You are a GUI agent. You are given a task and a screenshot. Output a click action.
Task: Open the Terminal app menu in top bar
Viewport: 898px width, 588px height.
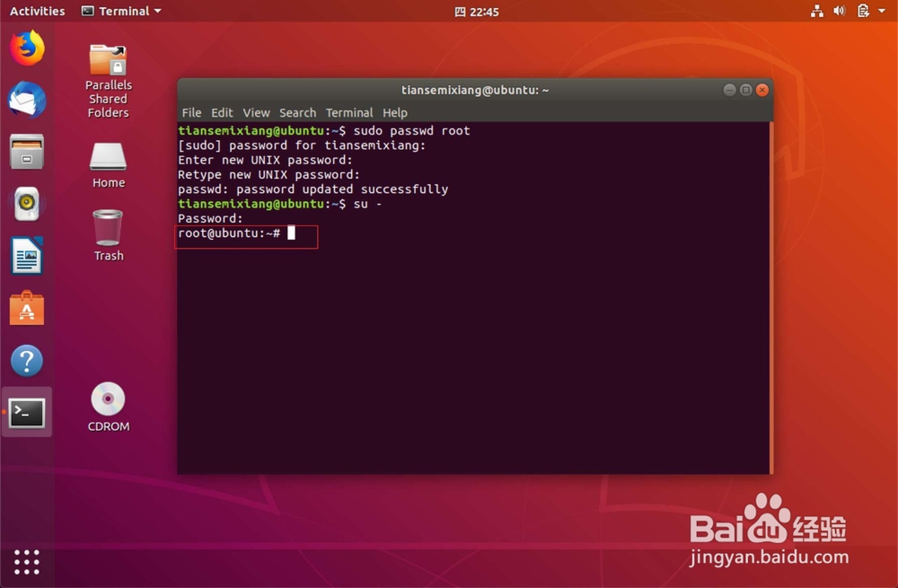[121, 11]
